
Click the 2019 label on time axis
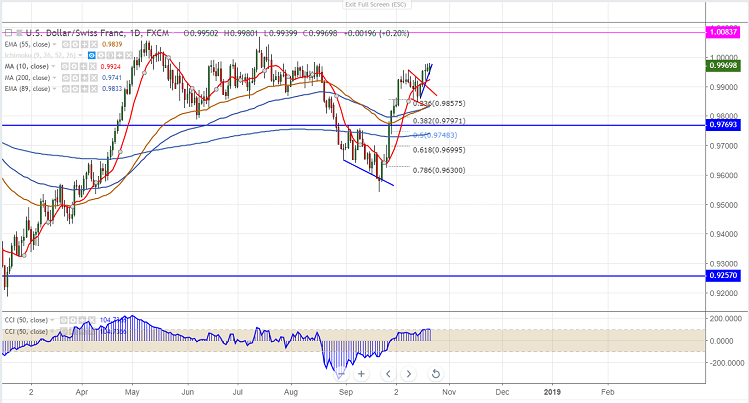553,392
